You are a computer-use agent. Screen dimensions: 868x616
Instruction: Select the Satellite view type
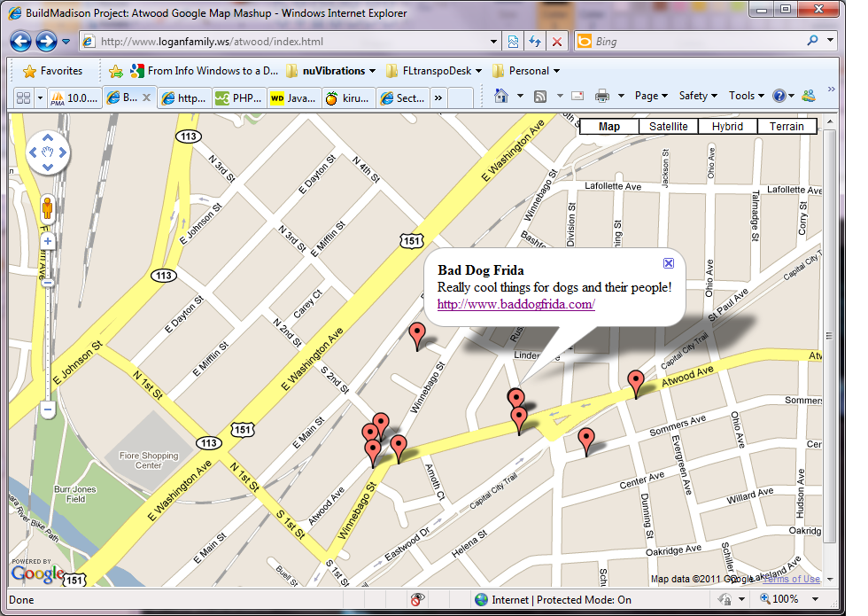coord(668,126)
